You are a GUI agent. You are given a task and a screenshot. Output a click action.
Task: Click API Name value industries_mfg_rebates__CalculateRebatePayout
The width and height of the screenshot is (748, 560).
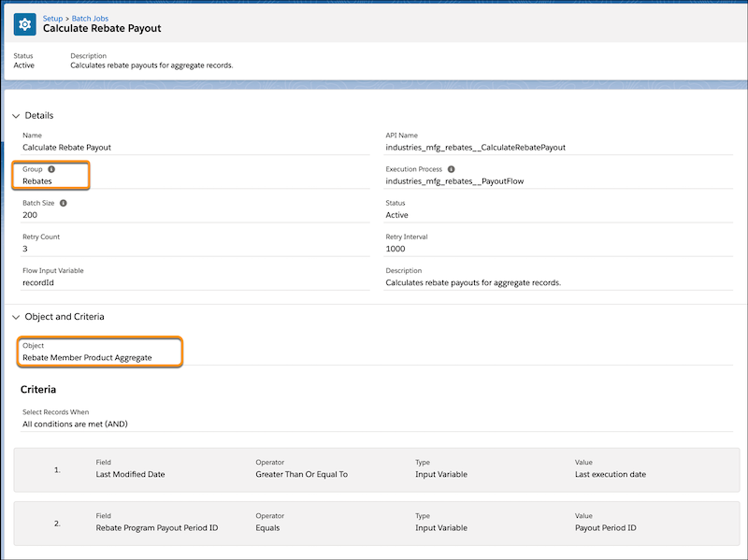[x=476, y=148]
